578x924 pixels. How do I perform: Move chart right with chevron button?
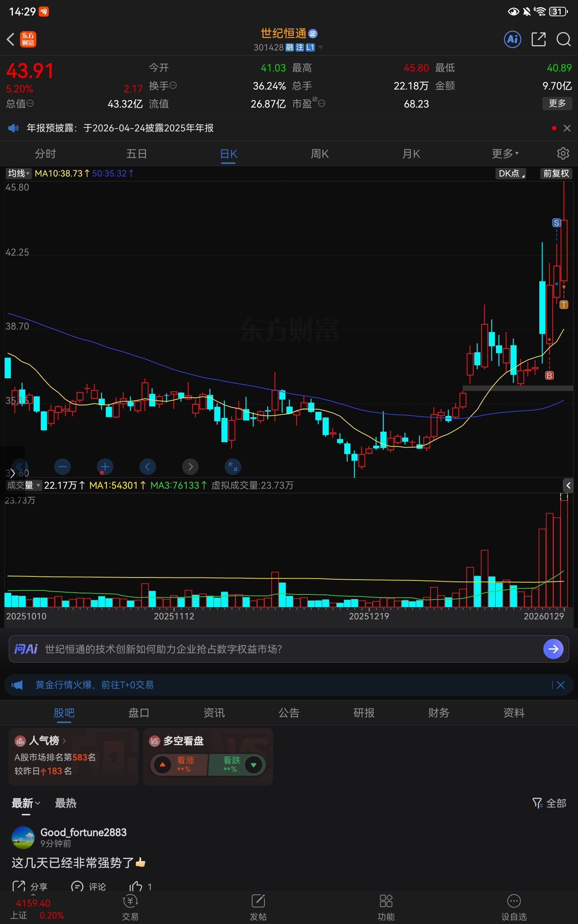click(190, 466)
